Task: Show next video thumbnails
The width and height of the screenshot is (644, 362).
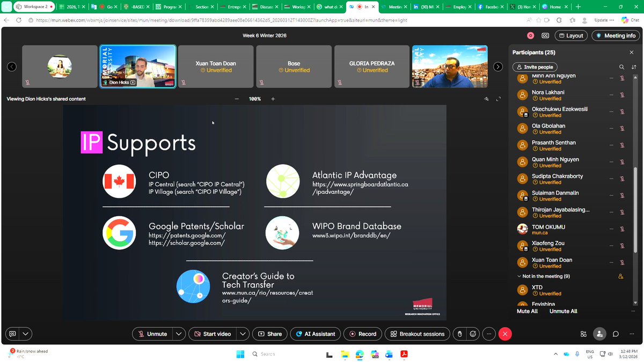Action: pos(498,67)
